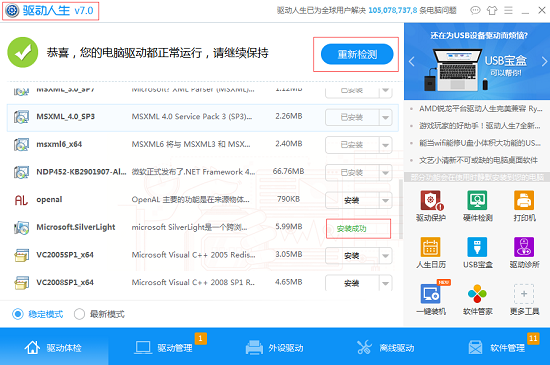The height and width of the screenshot is (365, 550).
Task: Expand the dropdown arrow for VC2005SP1_x64
Action: [385, 256]
